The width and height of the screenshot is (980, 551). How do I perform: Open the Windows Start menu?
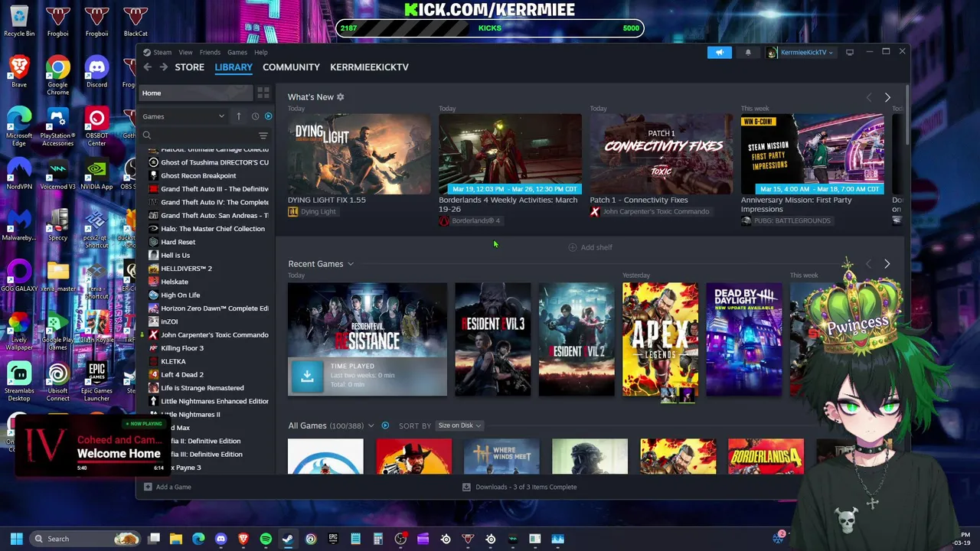(16, 539)
